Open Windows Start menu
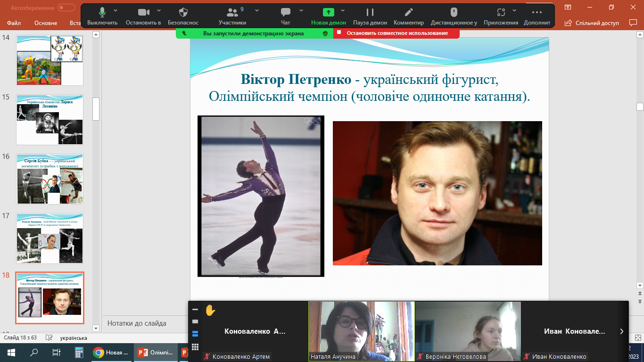Viewport: 644px width, 362px height. pyautogui.click(x=11, y=353)
